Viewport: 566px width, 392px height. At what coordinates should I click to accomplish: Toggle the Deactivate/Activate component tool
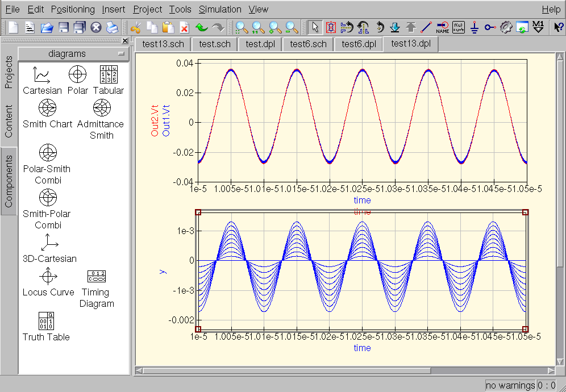point(331,27)
